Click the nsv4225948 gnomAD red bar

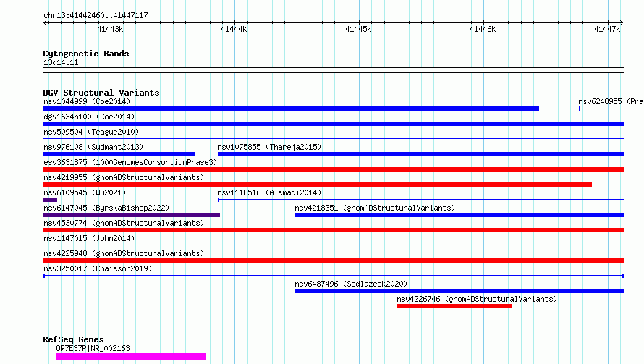pyautogui.click(x=333, y=261)
